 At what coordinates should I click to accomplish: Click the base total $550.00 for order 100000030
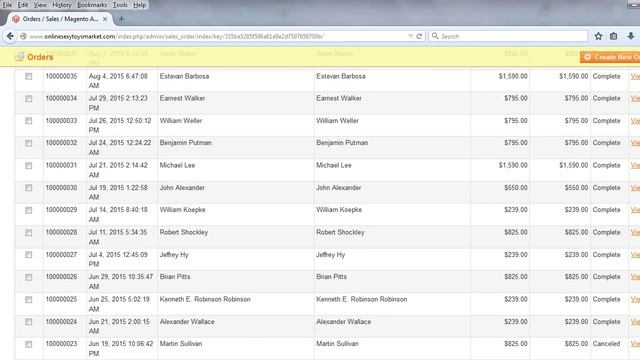(516, 188)
